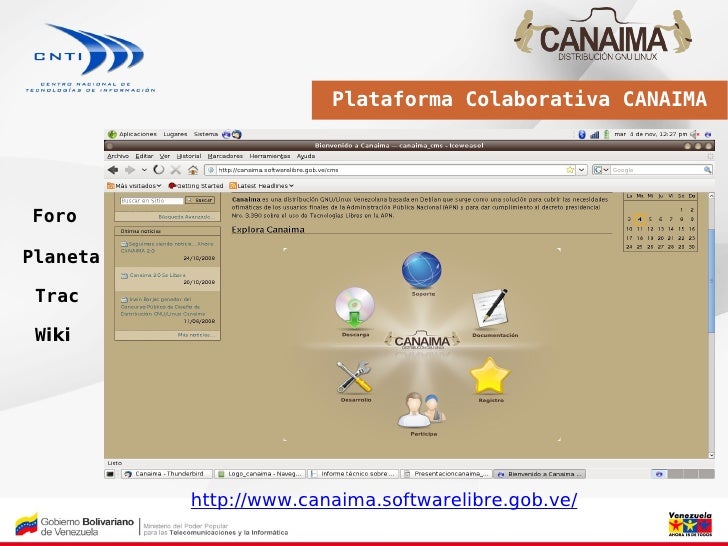Click the network signal tray icon
The height and width of the screenshot is (546, 728).
[x=595, y=135]
